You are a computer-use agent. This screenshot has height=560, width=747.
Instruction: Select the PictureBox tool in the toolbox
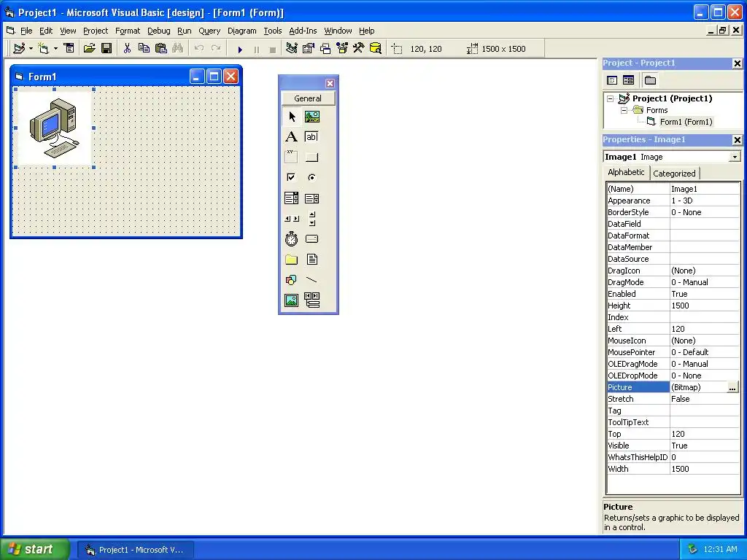[x=312, y=117]
